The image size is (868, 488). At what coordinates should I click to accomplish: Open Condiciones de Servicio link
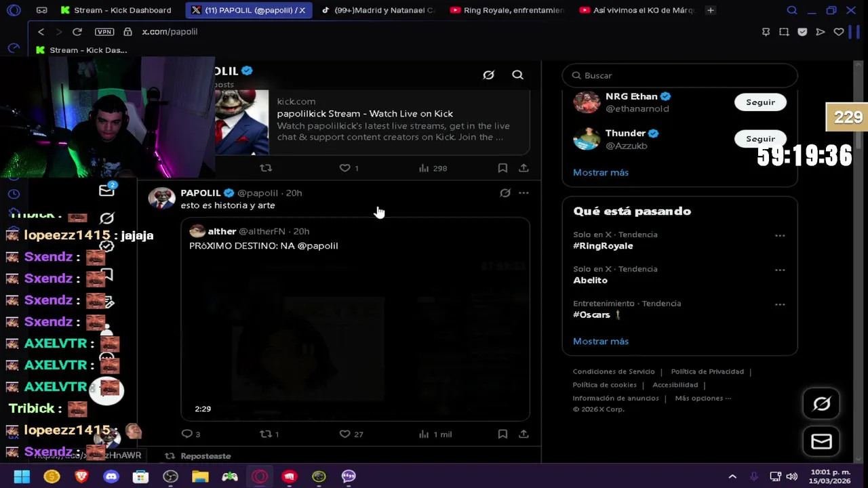tap(614, 371)
